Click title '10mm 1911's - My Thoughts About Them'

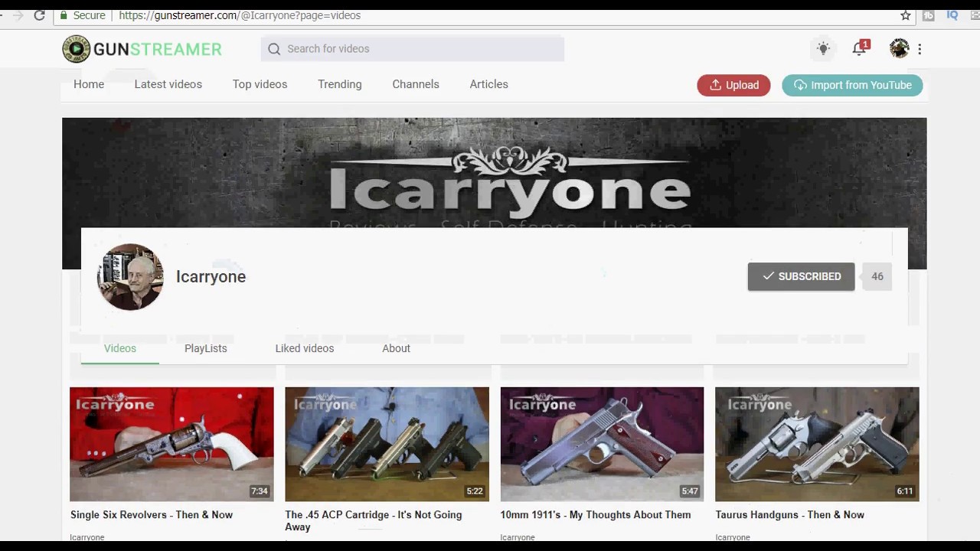click(596, 515)
